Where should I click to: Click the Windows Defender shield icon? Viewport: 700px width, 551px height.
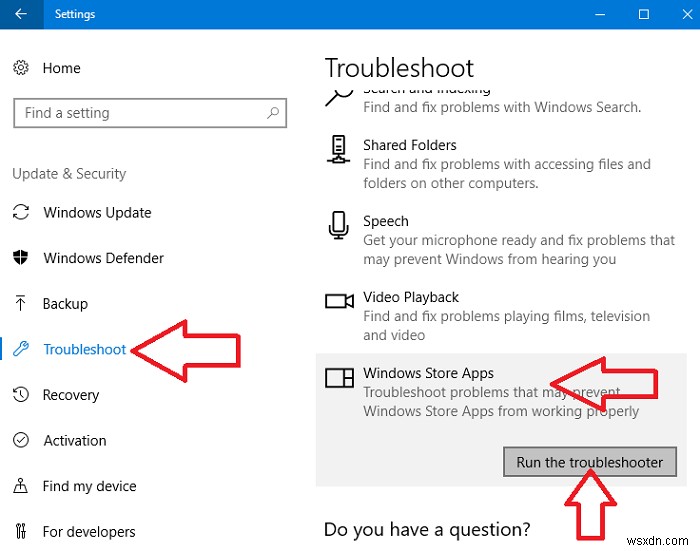click(x=21, y=257)
